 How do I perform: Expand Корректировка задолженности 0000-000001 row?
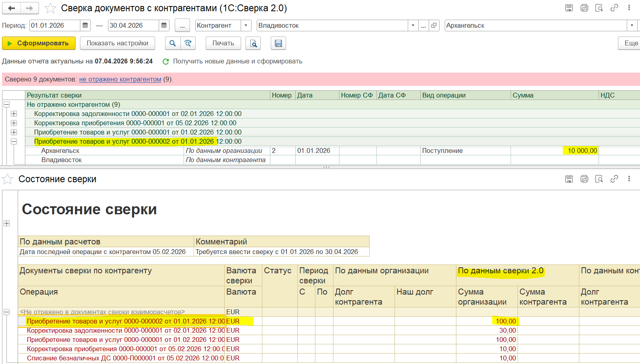pos(14,114)
